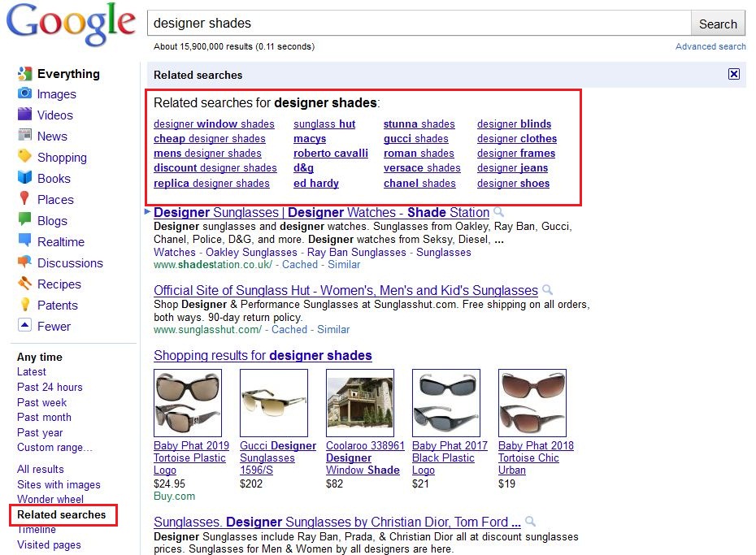This screenshot has height=555, width=756.
Task: Open related search 'sunglass hut'
Action: coord(324,124)
